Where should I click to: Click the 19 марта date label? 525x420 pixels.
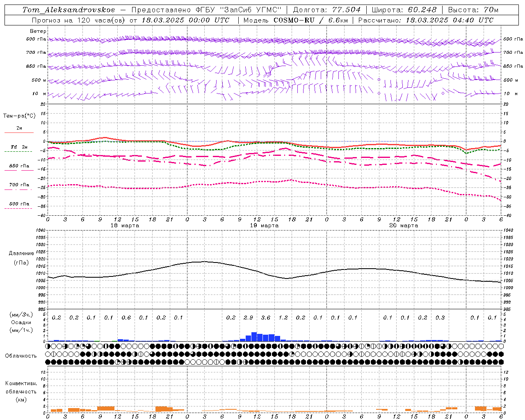coord(264,226)
